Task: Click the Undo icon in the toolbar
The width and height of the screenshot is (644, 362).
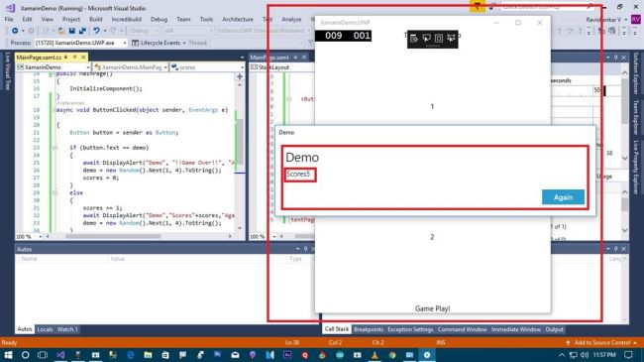Action: 96,31
